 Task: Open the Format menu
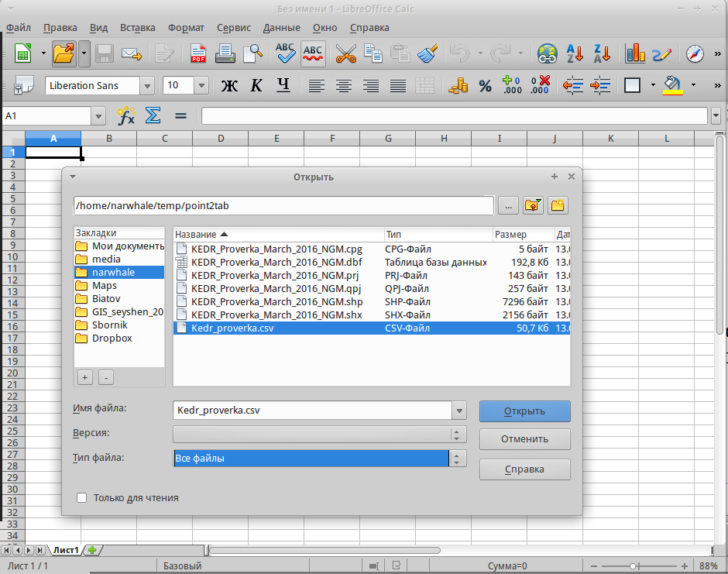pos(186,27)
